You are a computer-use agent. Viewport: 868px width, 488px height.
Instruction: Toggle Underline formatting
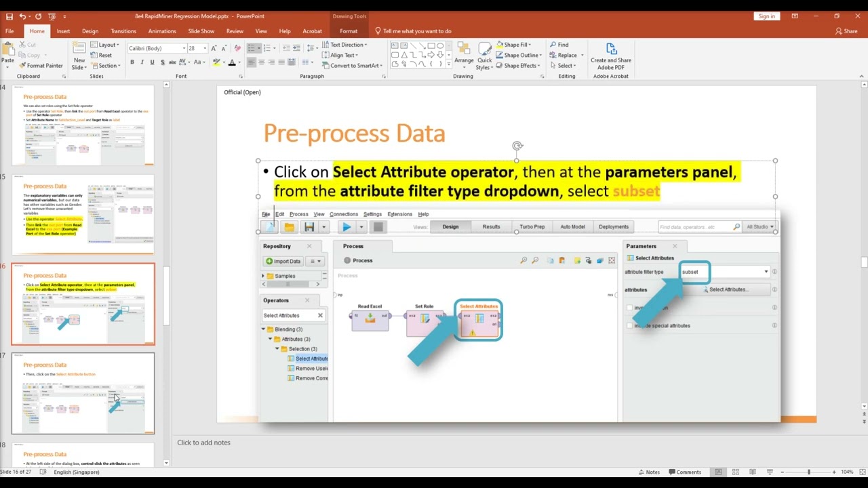click(x=152, y=62)
